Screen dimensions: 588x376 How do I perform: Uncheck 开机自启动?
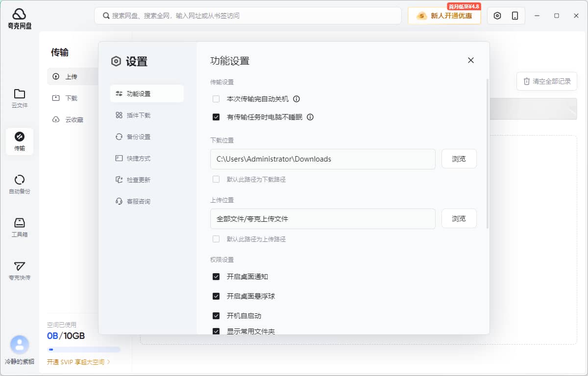(216, 316)
